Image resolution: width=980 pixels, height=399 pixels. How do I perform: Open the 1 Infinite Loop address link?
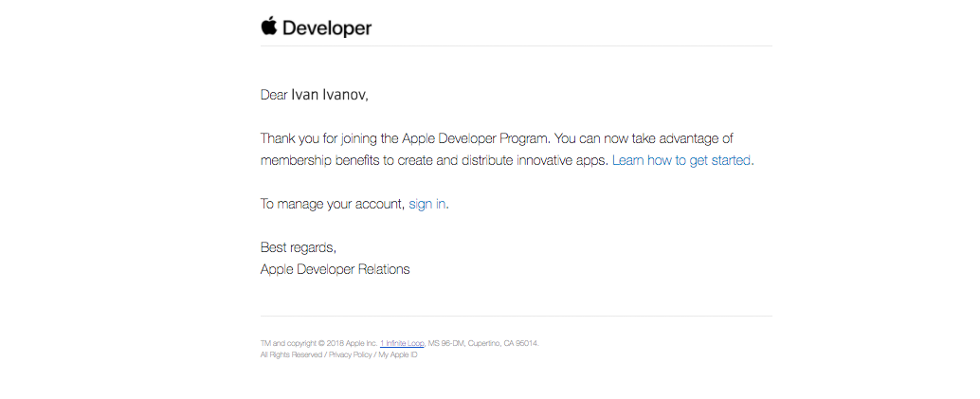click(x=402, y=343)
